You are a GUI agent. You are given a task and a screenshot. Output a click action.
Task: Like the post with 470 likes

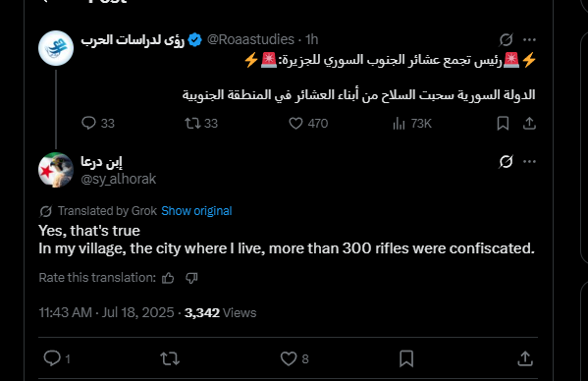[x=308, y=123]
